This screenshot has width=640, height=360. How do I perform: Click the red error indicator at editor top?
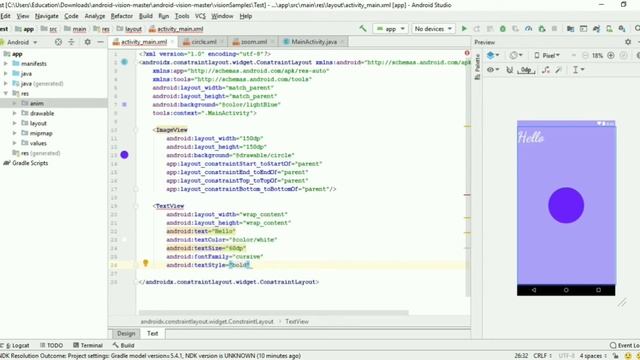pos(467,53)
